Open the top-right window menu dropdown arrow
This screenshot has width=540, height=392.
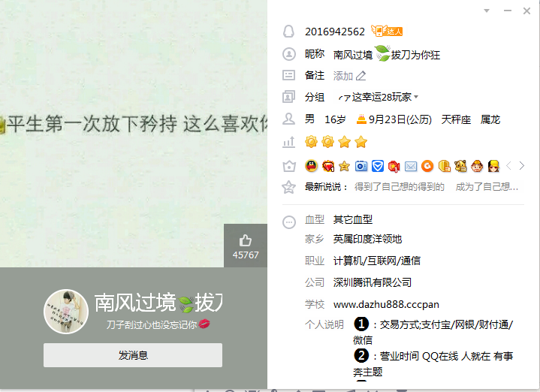(x=486, y=11)
